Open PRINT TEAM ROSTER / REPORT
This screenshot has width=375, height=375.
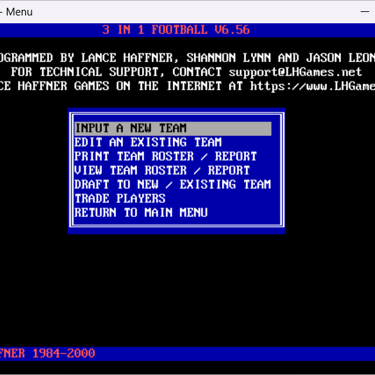(166, 156)
